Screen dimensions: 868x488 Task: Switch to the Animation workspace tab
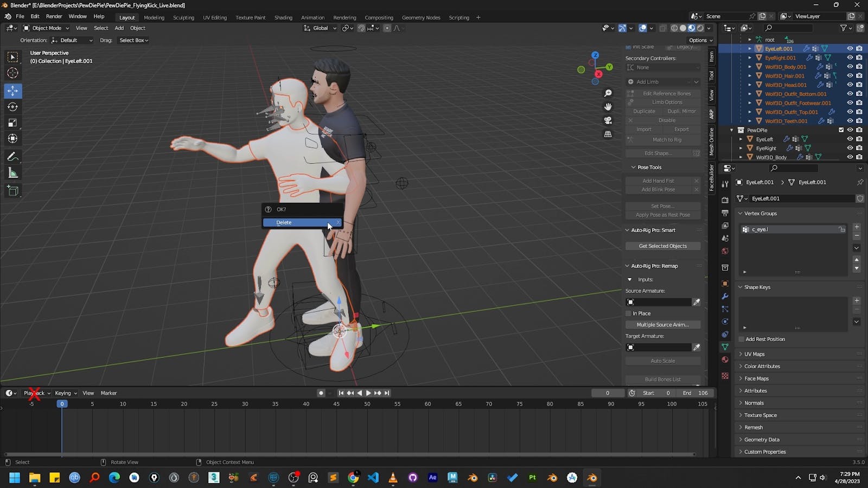[x=312, y=17]
